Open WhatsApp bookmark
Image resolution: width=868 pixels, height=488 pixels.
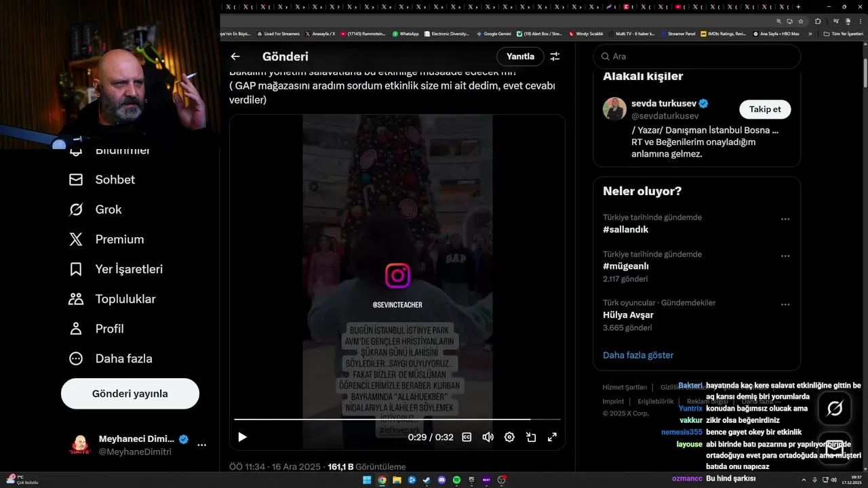click(406, 33)
